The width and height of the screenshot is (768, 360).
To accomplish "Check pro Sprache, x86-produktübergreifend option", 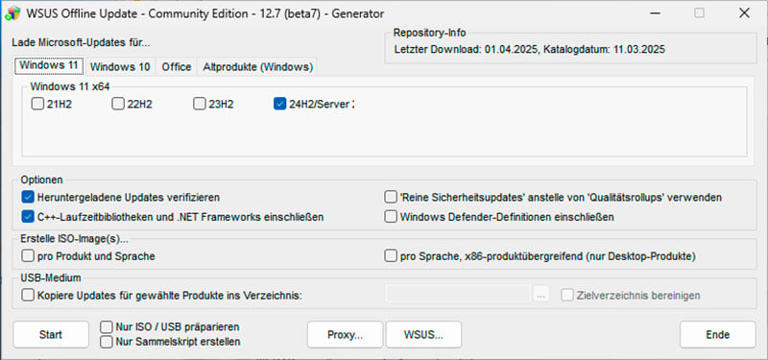I will point(390,256).
